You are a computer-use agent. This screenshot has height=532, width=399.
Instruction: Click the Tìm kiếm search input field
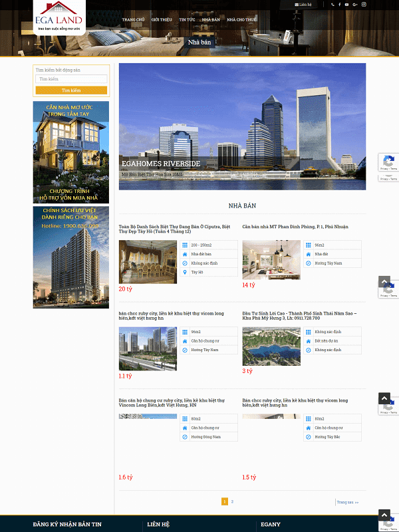tap(71, 79)
